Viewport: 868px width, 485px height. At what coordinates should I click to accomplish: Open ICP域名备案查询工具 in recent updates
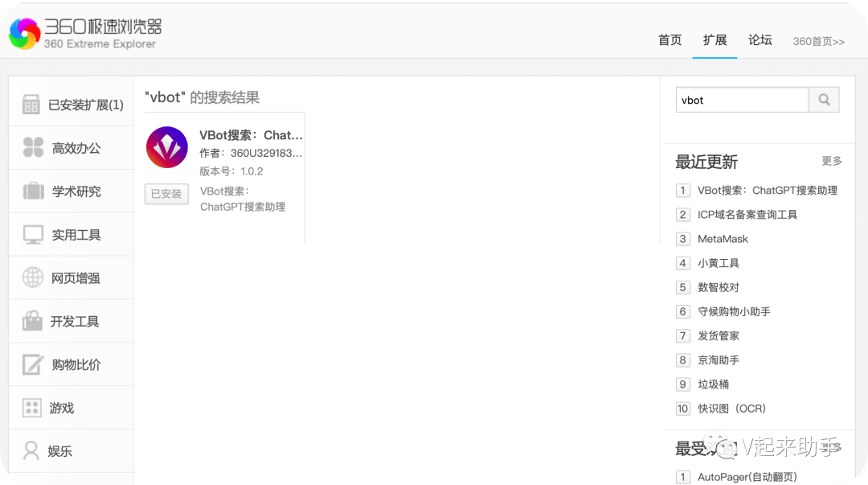(x=747, y=215)
